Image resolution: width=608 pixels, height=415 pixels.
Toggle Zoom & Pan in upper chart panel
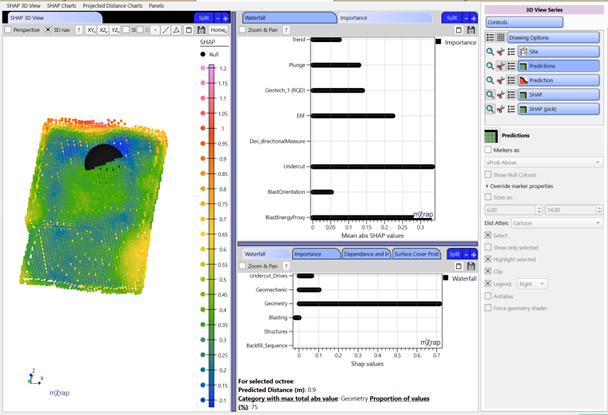[244, 30]
